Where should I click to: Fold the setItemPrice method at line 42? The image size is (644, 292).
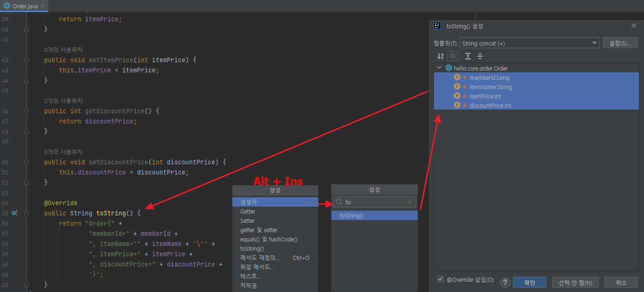[x=26, y=60]
